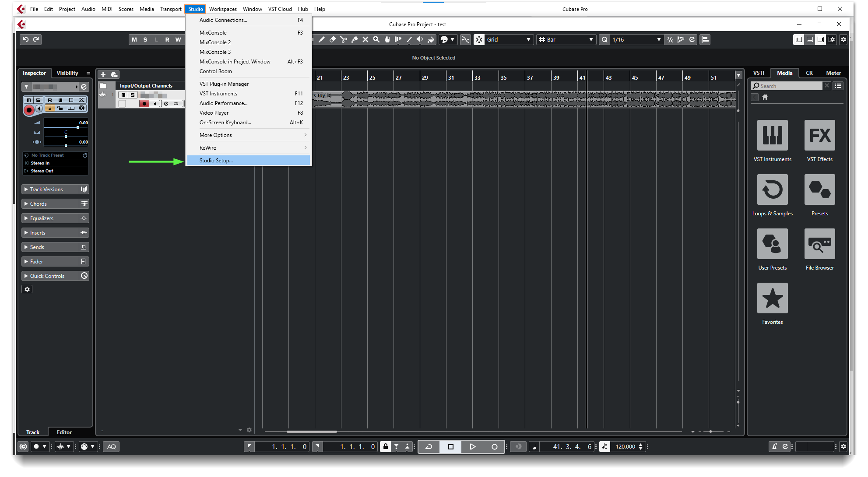Expand the Inserts inspector section
This screenshot has width=868, height=477.
pos(50,233)
